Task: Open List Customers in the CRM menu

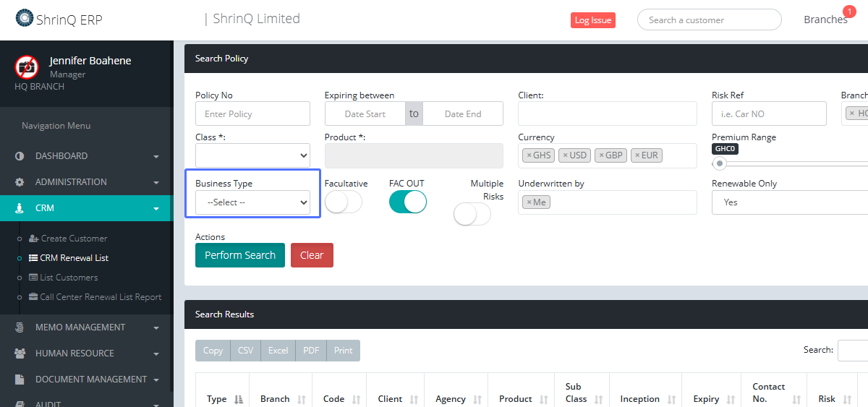Action: click(x=69, y=278)
